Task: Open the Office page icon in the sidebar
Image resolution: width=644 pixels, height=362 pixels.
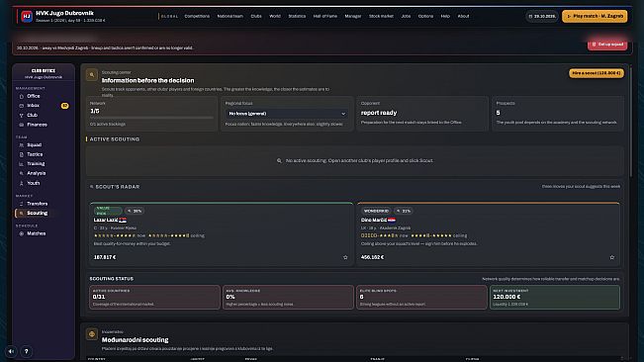Action: [22, 97]
